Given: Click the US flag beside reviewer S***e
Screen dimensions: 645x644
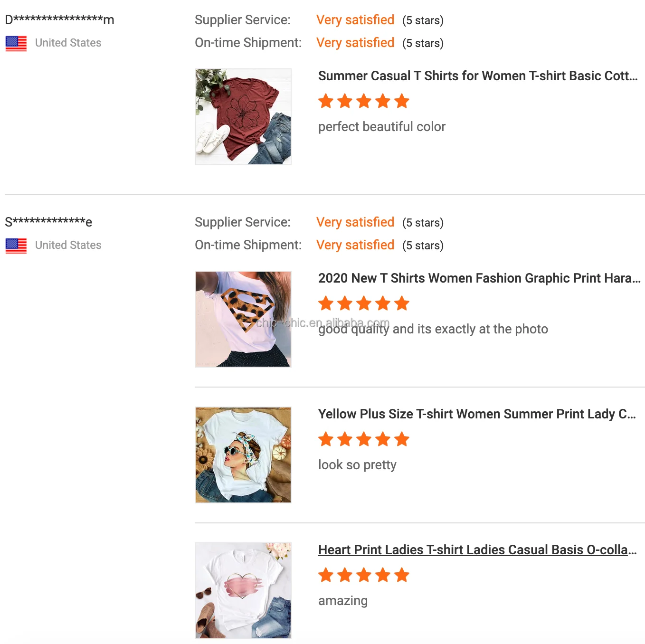Looking at the screenshot, I should (16, 246).
